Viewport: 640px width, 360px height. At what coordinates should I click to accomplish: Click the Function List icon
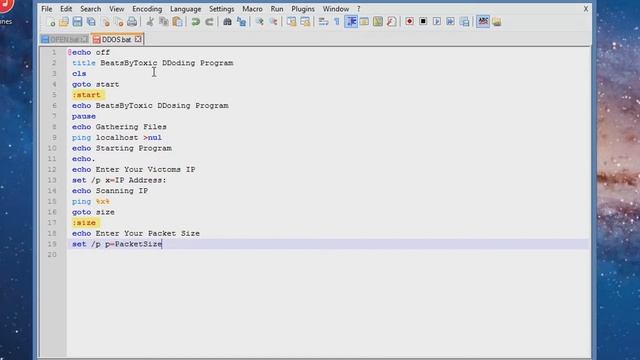[x=391, y=22]
